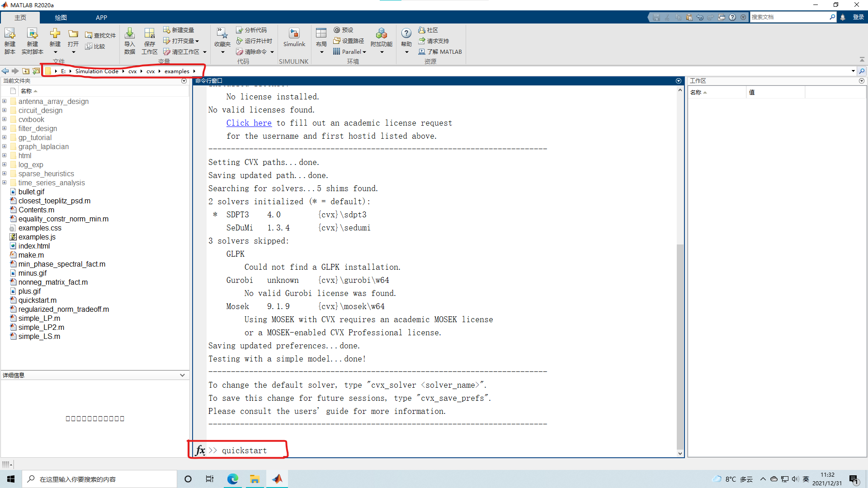Expand the cvxbook folder node

tap(5, 119)
